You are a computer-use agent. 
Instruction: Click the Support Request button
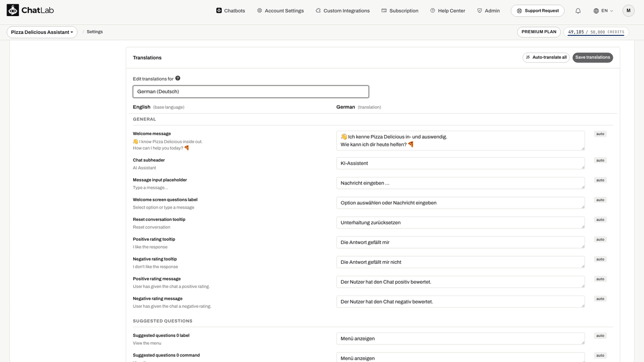point(538,11)
